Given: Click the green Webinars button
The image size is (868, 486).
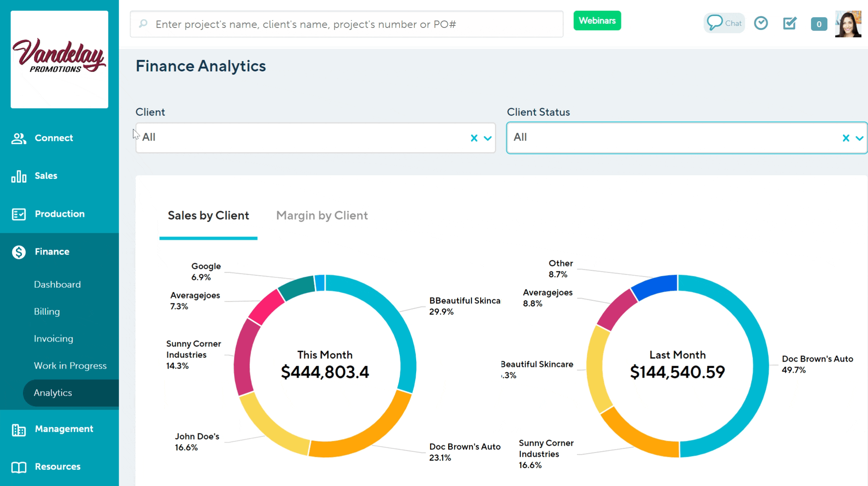Looking at the screenshot, I should pyautogui.click(x=597, y=21).
